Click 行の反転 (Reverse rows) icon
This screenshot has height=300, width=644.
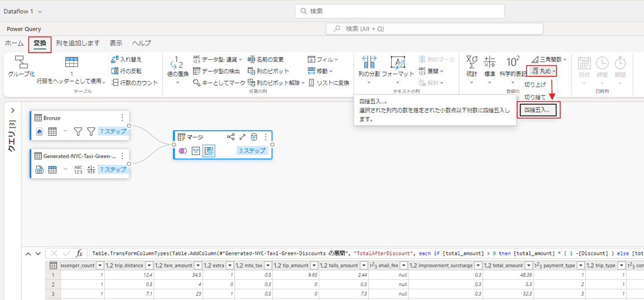[115, 71]
